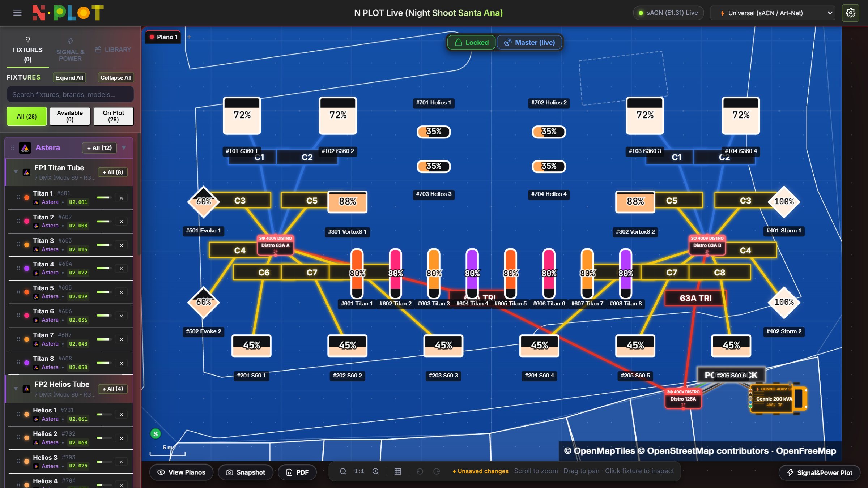This screenshot has width=868, height=488.
Task: Toggle the grid icon in bottom toolbar
Action: 398,471
